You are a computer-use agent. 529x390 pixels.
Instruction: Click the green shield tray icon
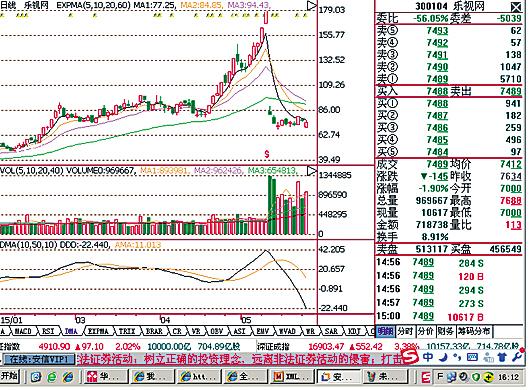pos(476,377)
